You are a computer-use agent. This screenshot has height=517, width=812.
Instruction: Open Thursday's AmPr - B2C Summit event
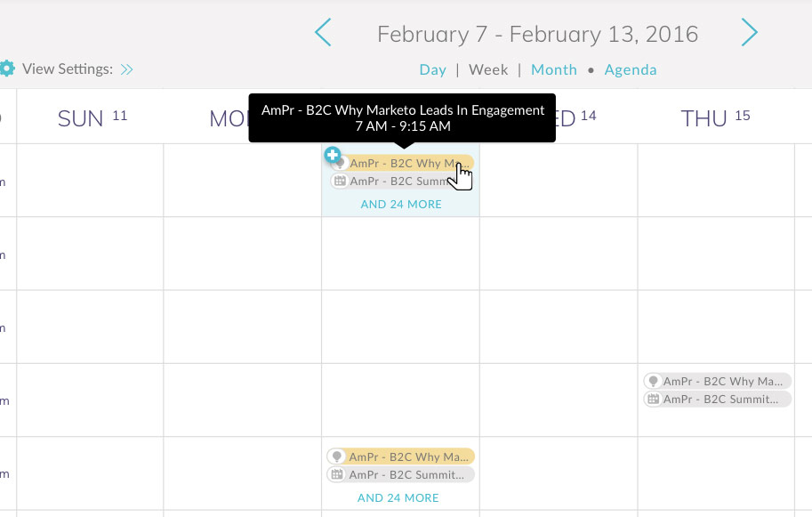tap(721, 400)
